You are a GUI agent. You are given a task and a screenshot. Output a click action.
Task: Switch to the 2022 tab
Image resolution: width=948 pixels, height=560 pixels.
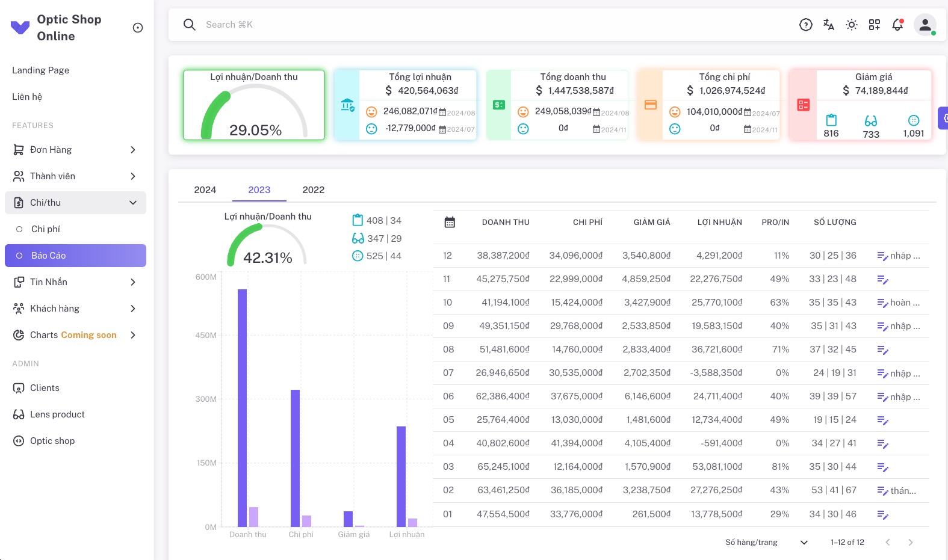[x=314, y=190]
